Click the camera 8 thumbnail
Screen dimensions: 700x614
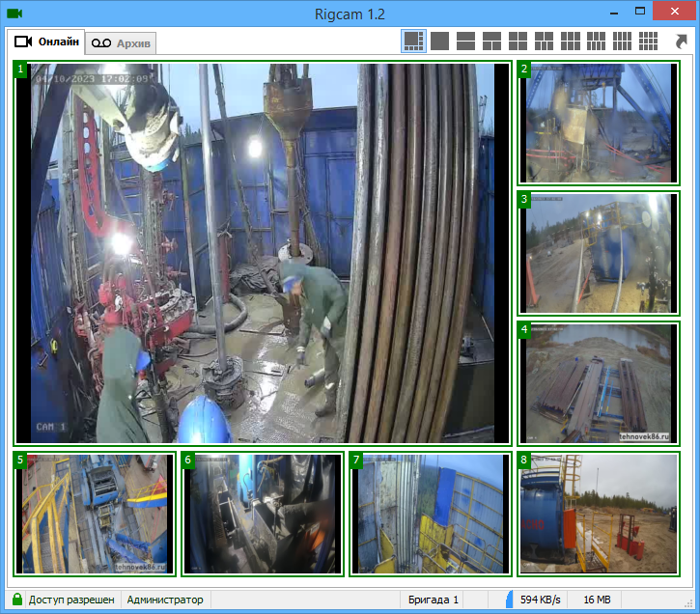point(598,515)
